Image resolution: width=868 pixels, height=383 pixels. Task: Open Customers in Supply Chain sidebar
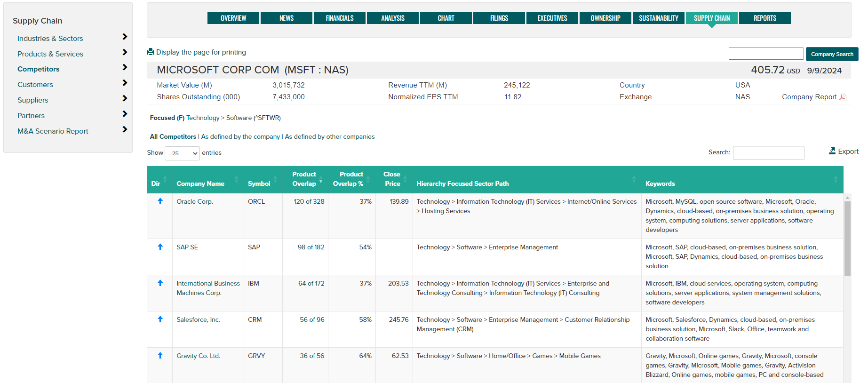coord(35,85)
